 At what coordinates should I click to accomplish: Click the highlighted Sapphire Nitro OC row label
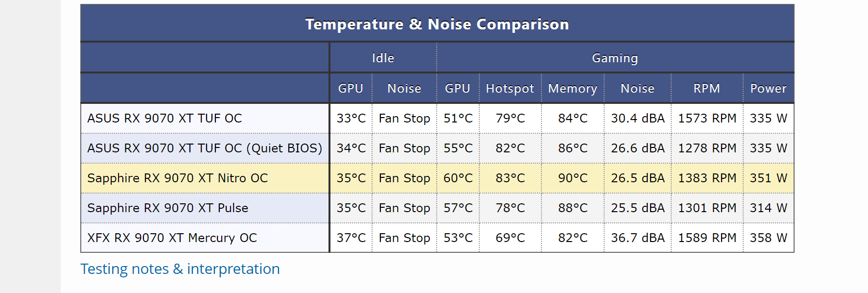[x=205, y=178]
